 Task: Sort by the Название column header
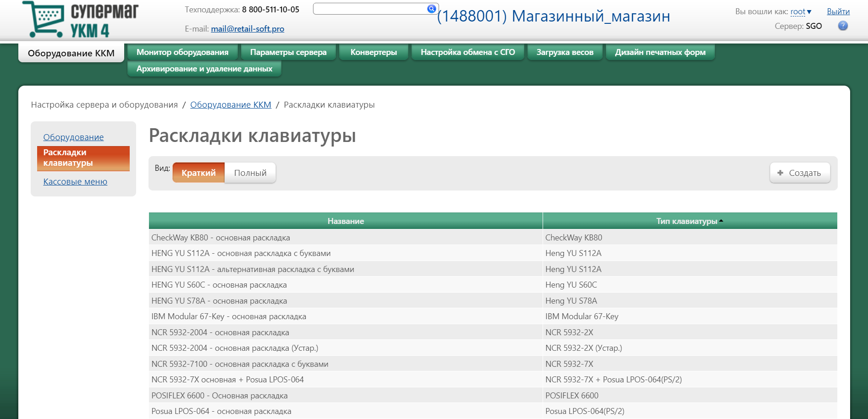(x=346, y=221)
